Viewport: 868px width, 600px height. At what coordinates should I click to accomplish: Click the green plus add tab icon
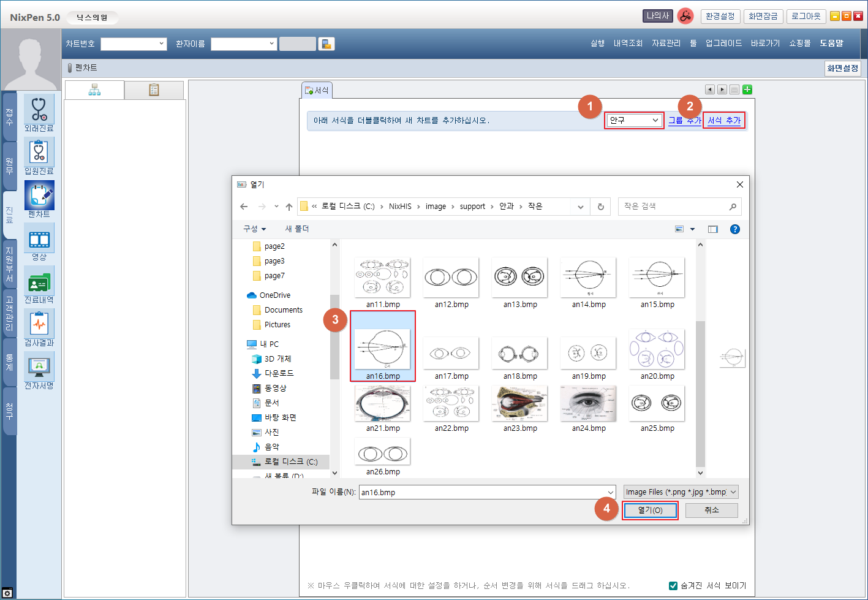[x=747, y=89]
